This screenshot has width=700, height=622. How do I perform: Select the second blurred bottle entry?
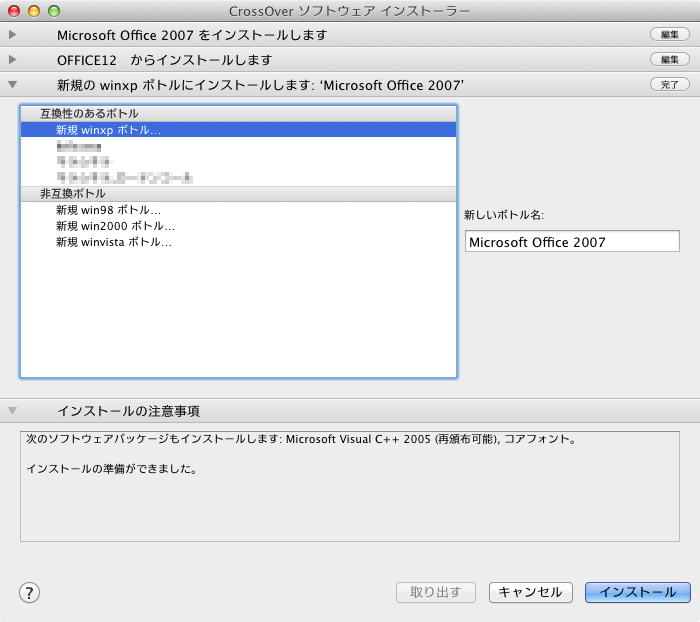(x=238, y=161)
